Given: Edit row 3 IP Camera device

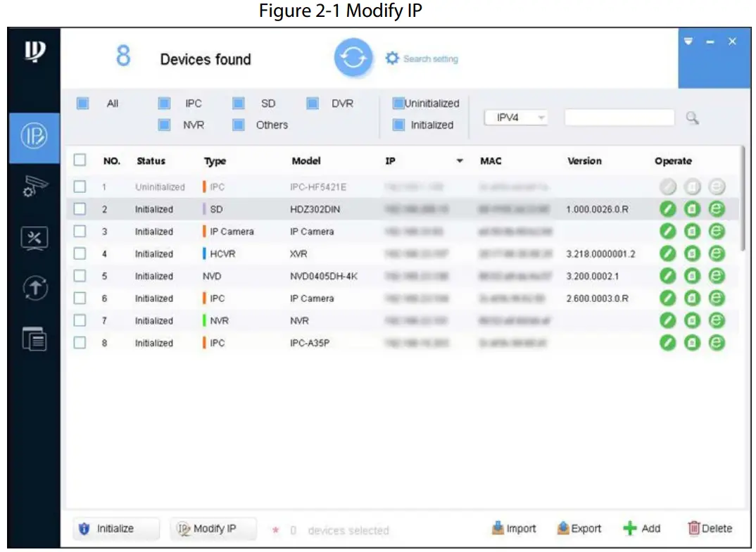Looking at the screenshot, I should coord(668,232).
